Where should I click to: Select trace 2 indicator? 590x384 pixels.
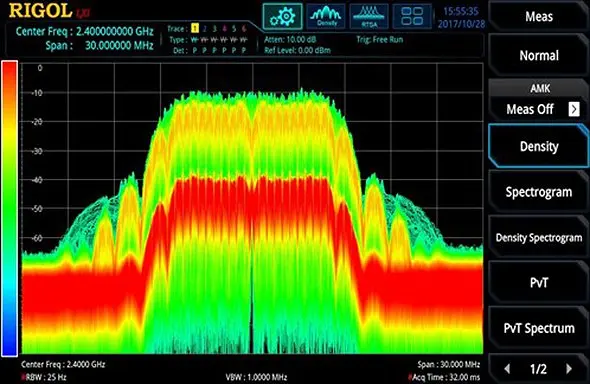(204, 29)
